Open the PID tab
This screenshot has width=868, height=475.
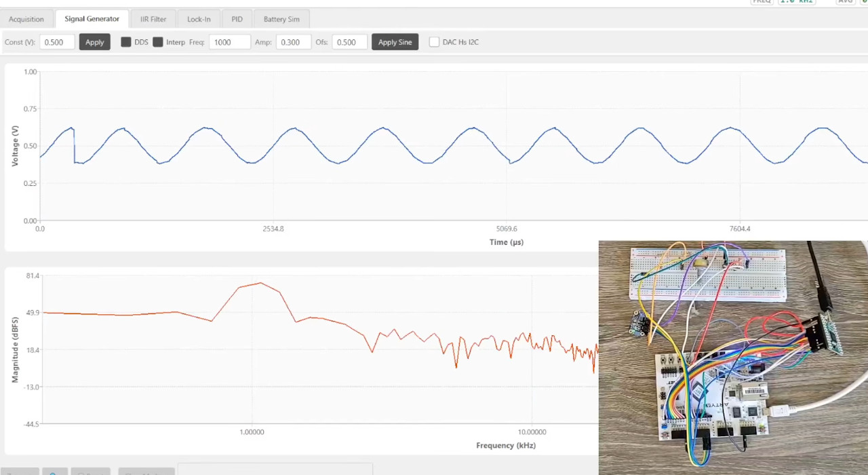coord(237,19)
